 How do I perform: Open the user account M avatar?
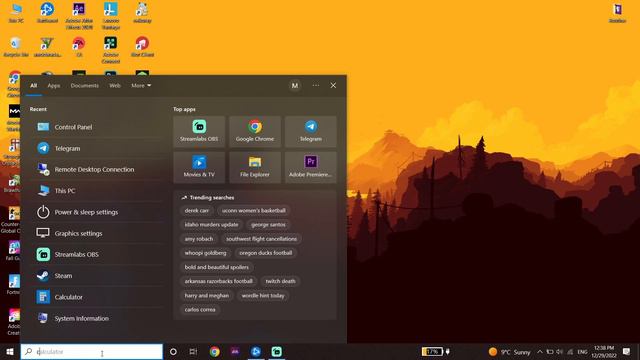pos(295,85)
